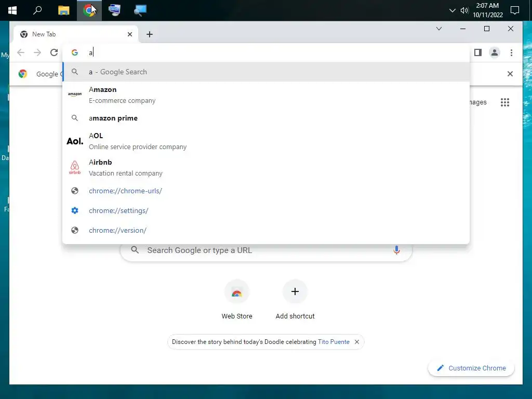532x399 pixels.
Task: Show hidden system tray icons
Action: pyautogui.click(x=452, y=10)
